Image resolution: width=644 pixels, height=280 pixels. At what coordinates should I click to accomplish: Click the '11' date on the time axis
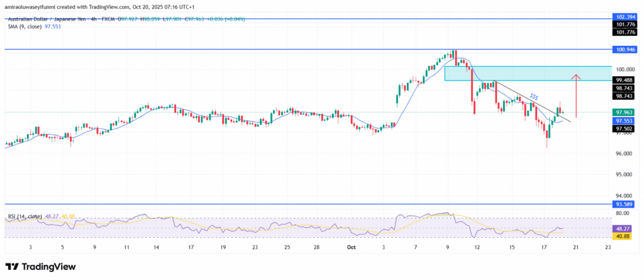tap(126, 247)
